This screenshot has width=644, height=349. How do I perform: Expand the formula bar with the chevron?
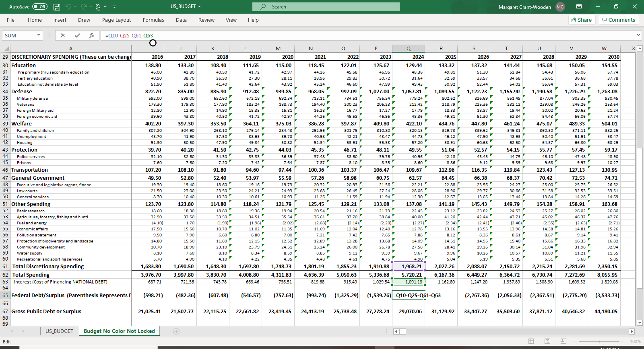click(638, 35)
